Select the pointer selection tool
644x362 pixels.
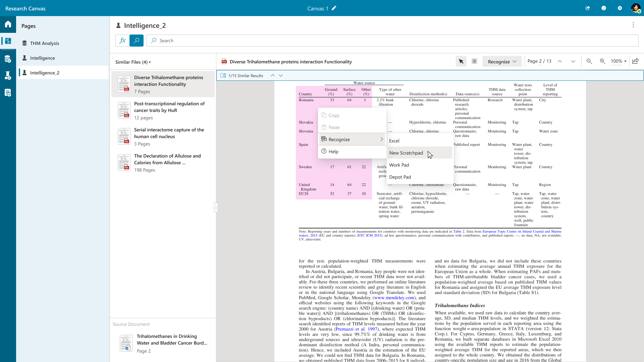[x=461, y=61]
